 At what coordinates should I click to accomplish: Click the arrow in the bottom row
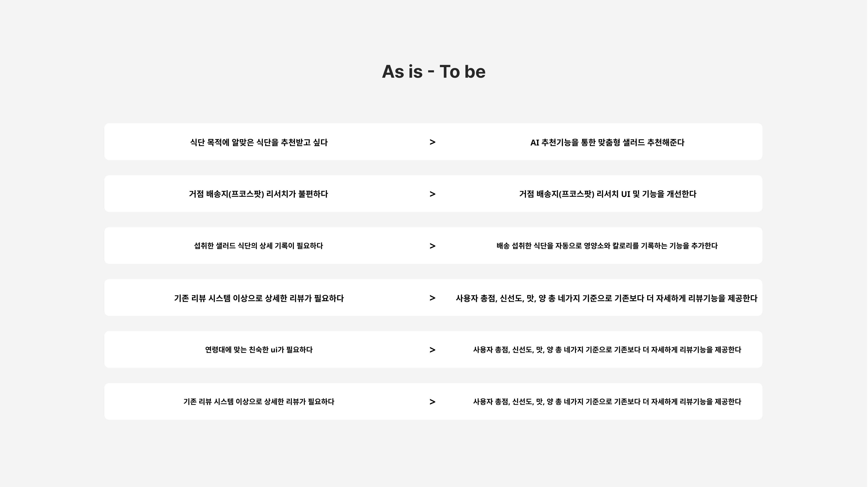coord(433,402)
